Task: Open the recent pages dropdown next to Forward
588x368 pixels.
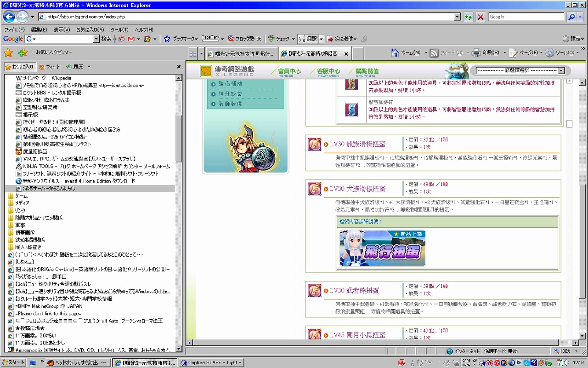Action: tap(32, 17)
